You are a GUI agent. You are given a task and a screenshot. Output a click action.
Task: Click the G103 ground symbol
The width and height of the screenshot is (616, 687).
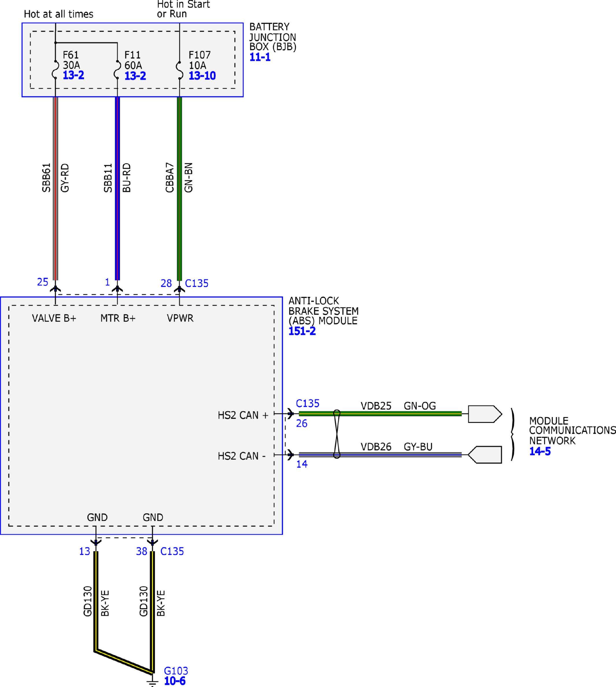(153, 682)
